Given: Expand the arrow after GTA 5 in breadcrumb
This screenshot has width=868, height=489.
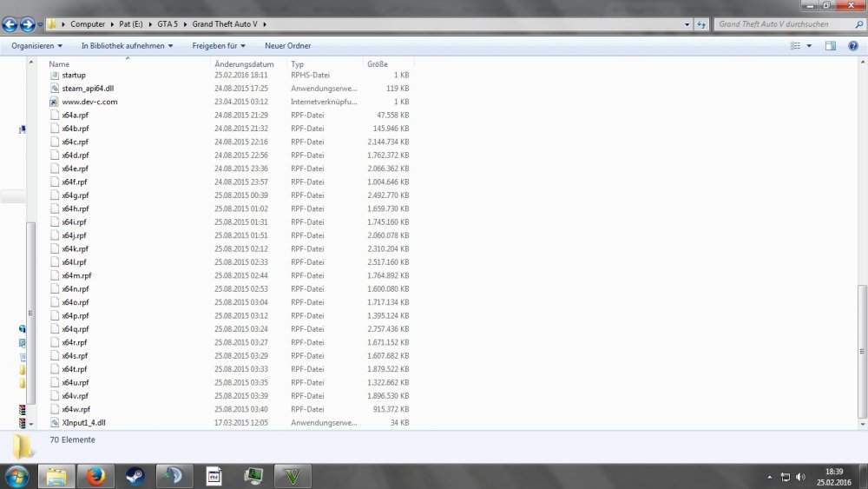Looking at the screenshot, I should click(x=185, y=24).
